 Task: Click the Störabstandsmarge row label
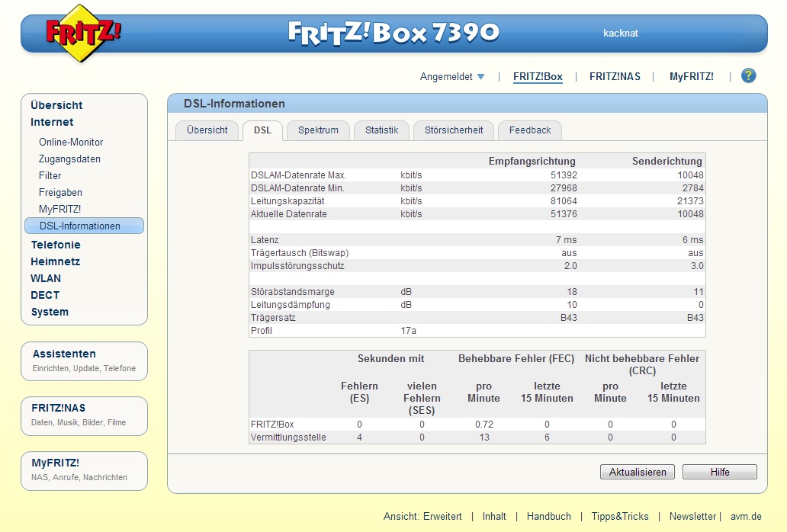tap(293, 292)
